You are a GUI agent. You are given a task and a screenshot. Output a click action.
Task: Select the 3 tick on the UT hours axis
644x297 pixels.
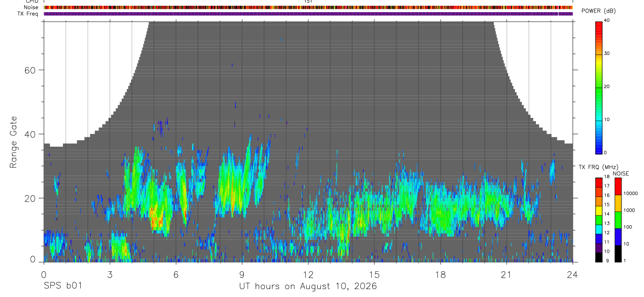pyautogui.click(x=110, y=274)
